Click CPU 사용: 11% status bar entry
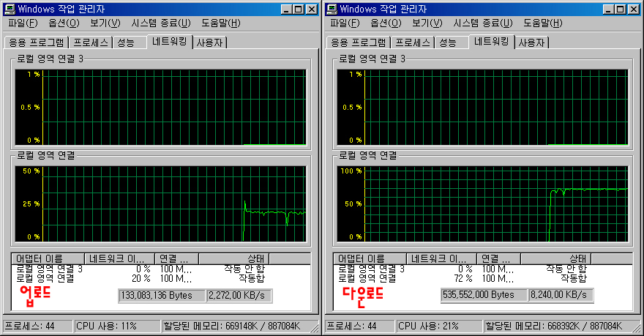 (x=117, y=326)
